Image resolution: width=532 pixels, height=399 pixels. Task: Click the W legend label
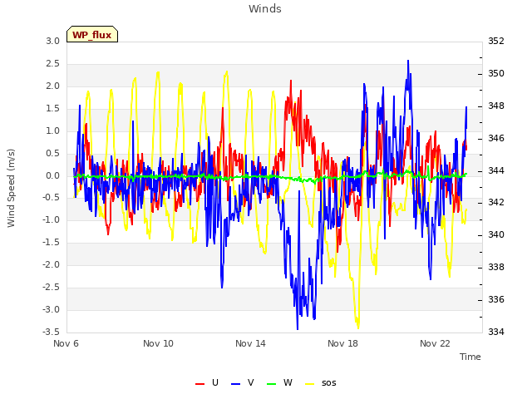288,382
